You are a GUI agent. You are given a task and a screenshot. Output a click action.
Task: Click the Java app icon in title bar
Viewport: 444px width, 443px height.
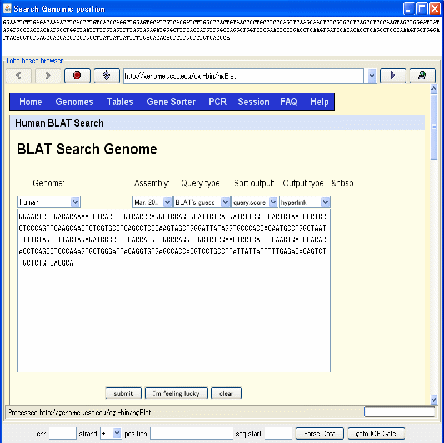coord(7,8)
